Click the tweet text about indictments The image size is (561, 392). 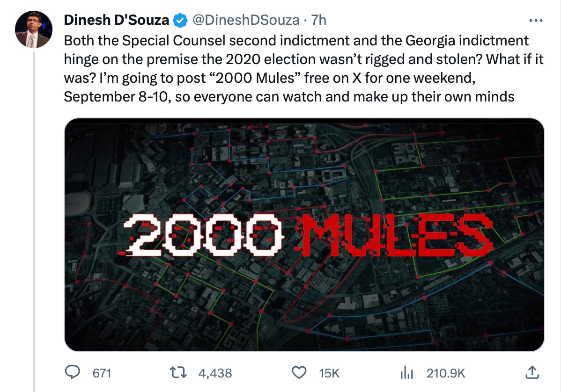[295, 68]
